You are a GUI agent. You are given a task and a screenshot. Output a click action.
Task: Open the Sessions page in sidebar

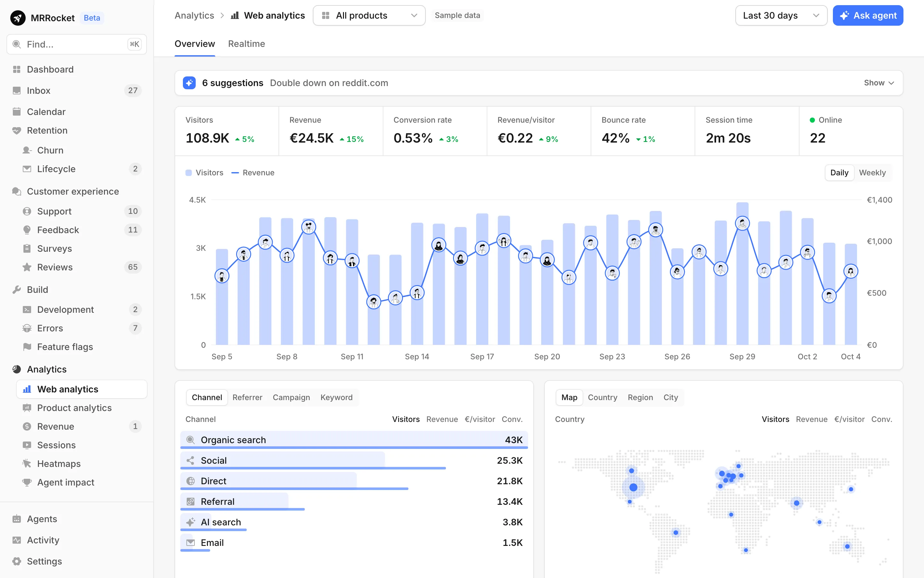pyautogui.click(x=82, y=445)
